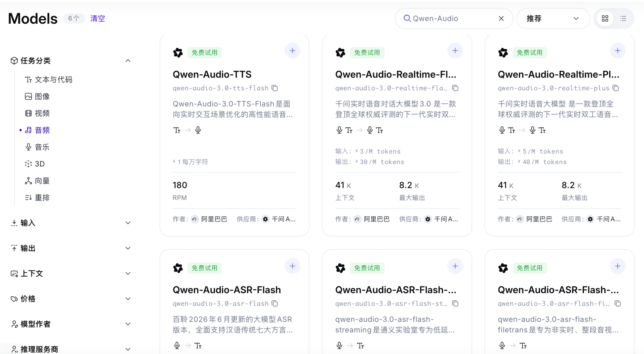The image size is (644, 354).
Task: Copy model ID qwen-audio-3.0-realtime-plus
Action: click(616, 88)
